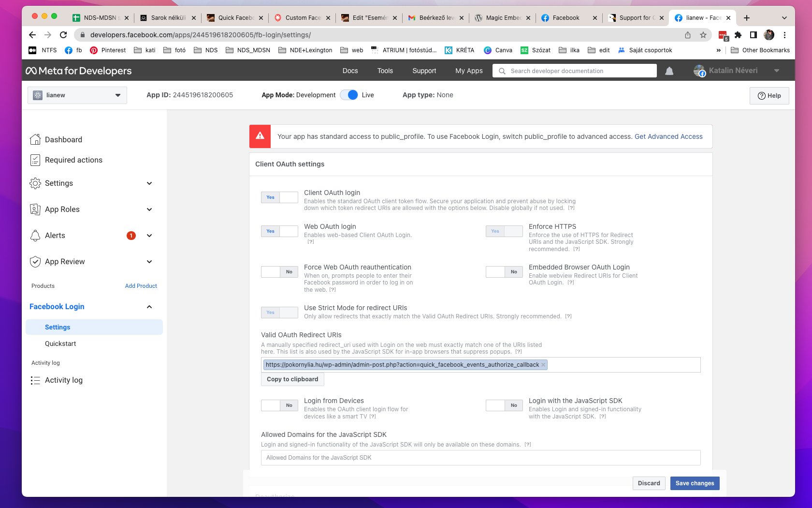
Task: Show the browser tab search dropdown
Action: (x=784, y=18)
